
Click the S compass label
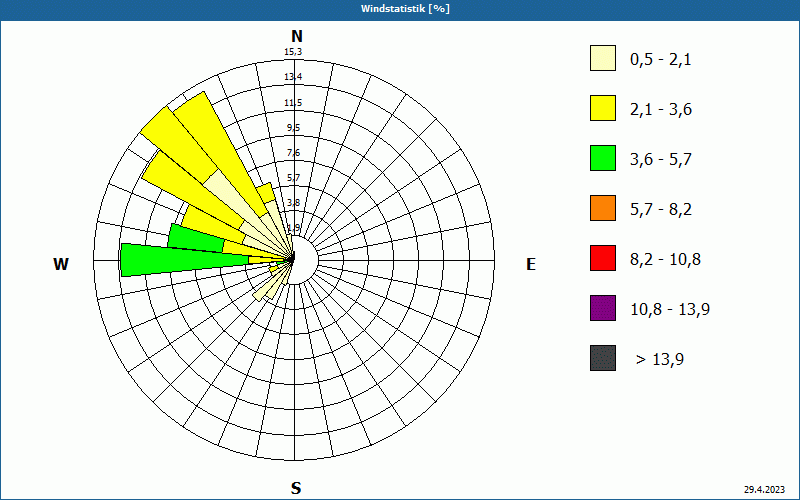[x=296, y=489]
